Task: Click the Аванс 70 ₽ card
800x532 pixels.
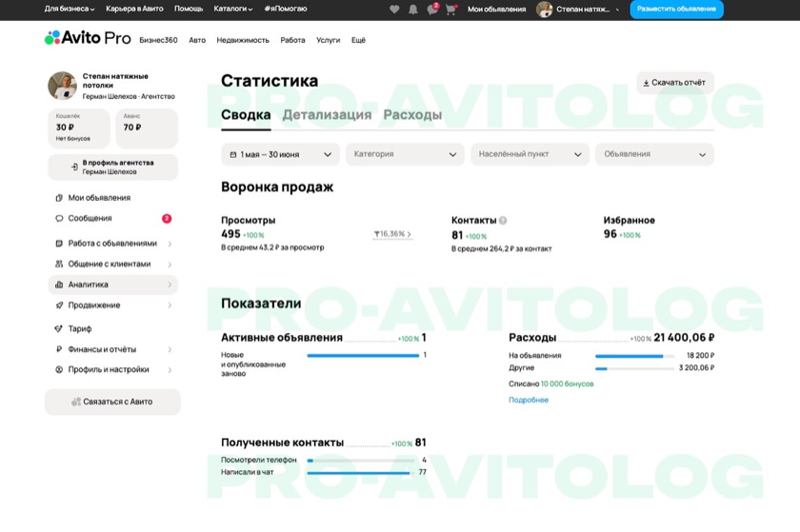Action: click(x=147, y=128)
